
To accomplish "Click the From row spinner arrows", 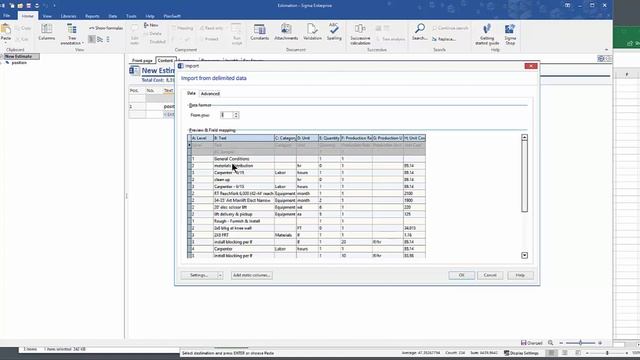I will (236, 115).
